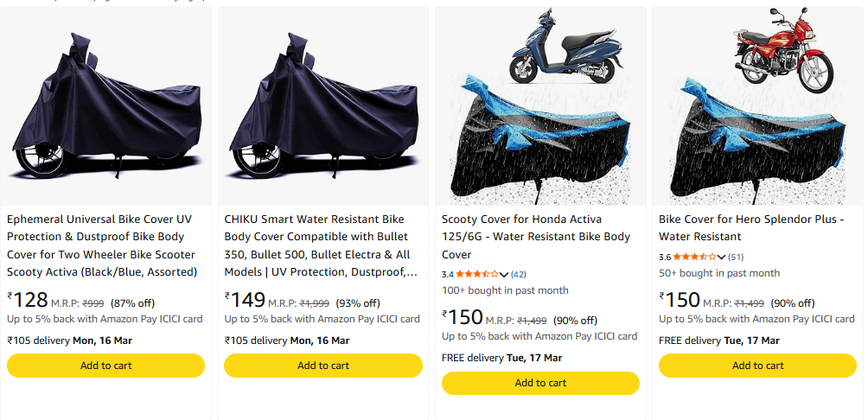Open Scooty Cover for Honda Activa title
Image resolution: width=868 pixels, height=420 pixels.
coord(536,237)
